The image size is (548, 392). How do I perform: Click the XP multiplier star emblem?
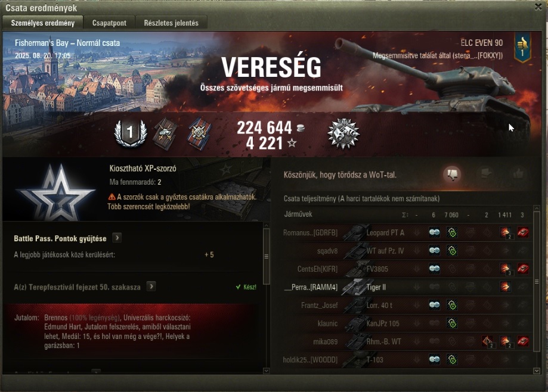coord(56,192)
